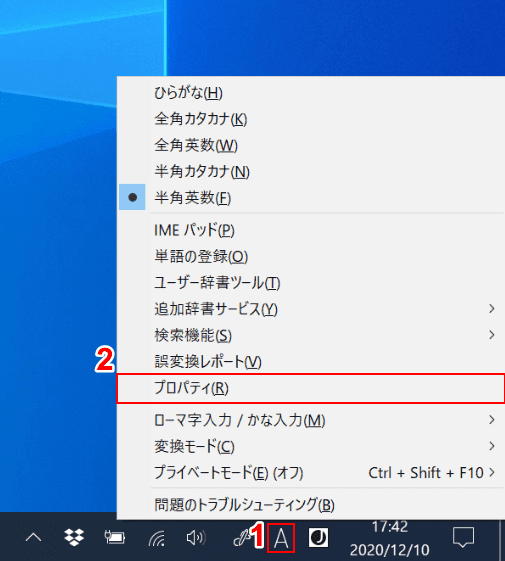Select 半角カタカナ(N) input mode
505x561 pixels.
click(311, 171)
